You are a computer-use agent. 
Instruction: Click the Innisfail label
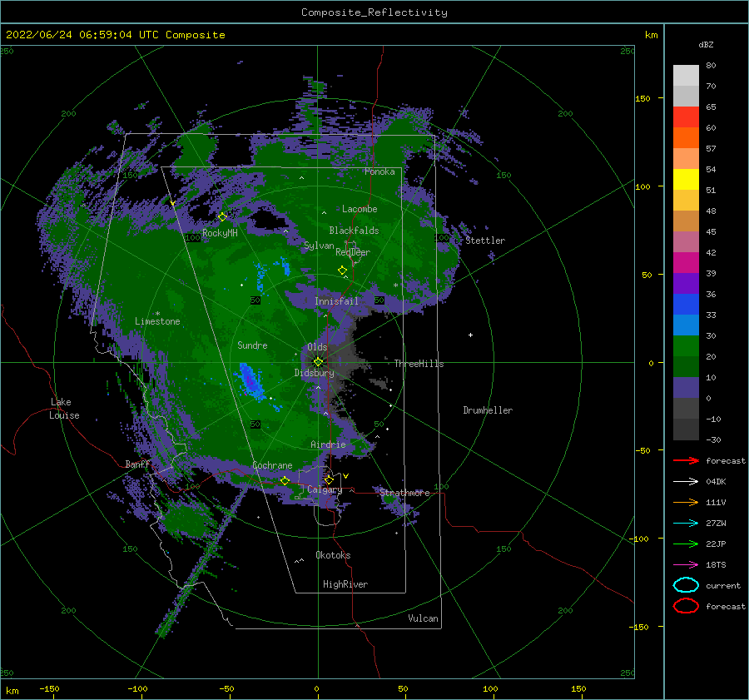pyautogui.click(x=336, y=301)
